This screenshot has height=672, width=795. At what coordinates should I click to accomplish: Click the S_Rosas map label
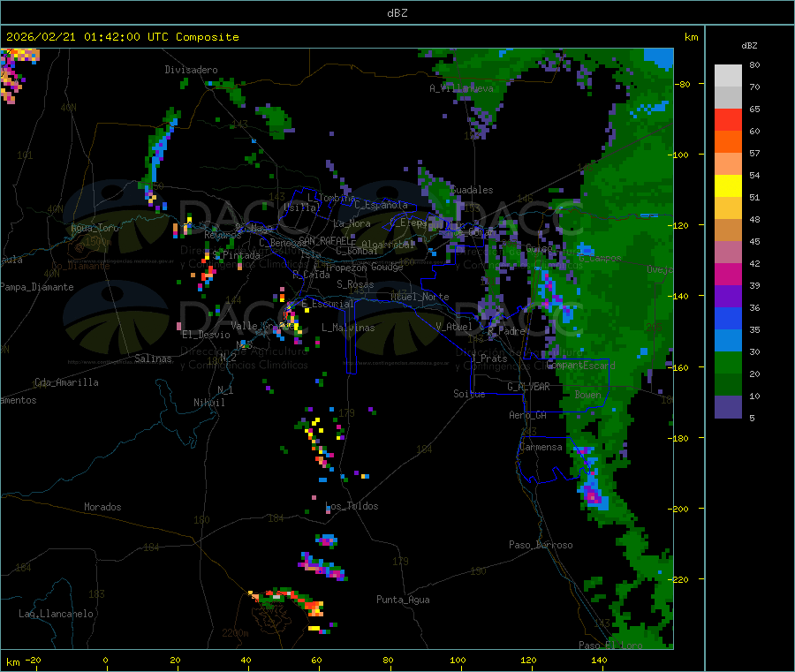coord(355,284)
